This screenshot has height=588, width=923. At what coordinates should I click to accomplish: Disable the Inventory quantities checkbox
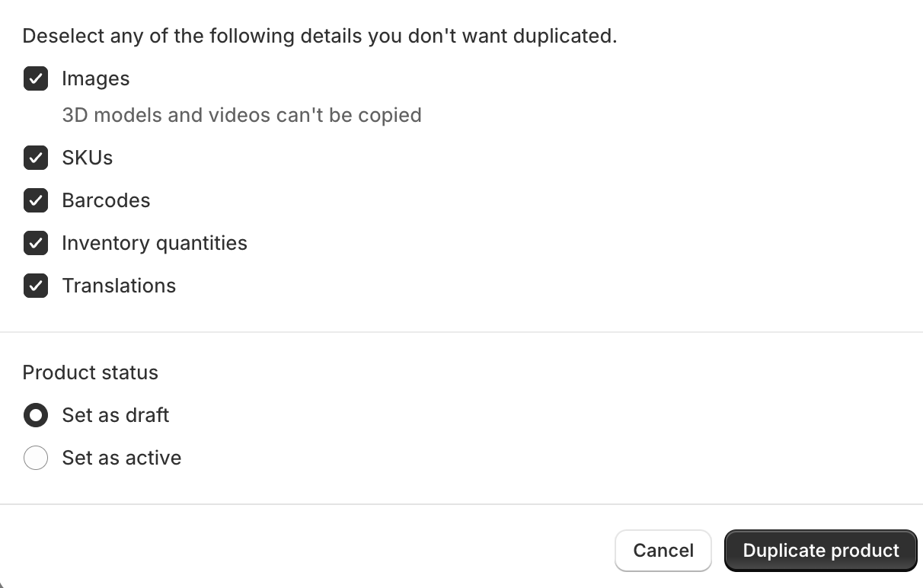click(x=36, y=243)
